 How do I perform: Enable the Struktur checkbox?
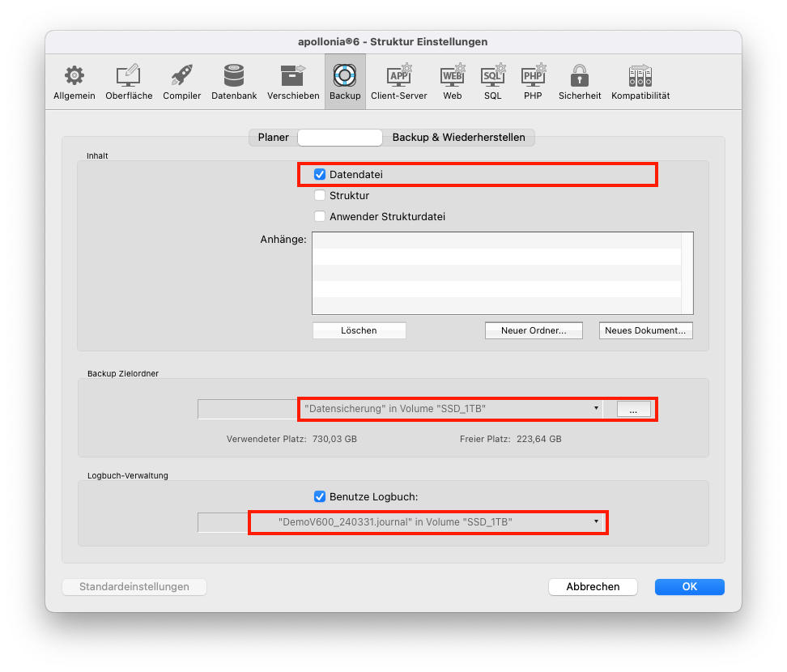tap(320, 195)
